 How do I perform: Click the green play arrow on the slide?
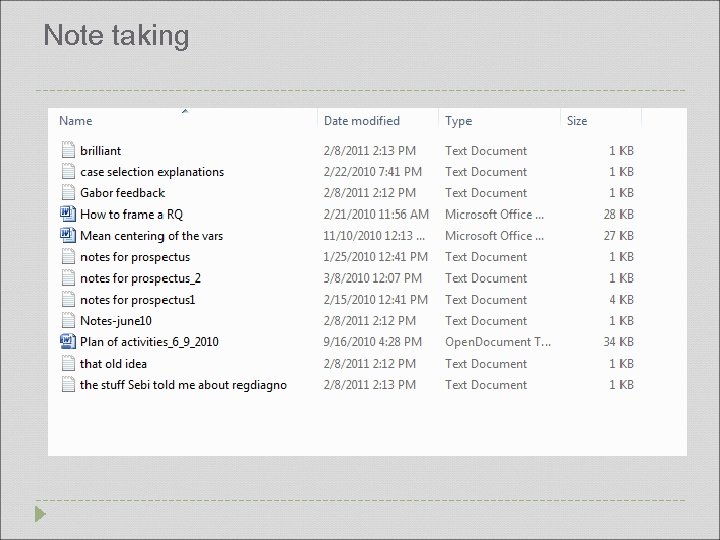40,514
